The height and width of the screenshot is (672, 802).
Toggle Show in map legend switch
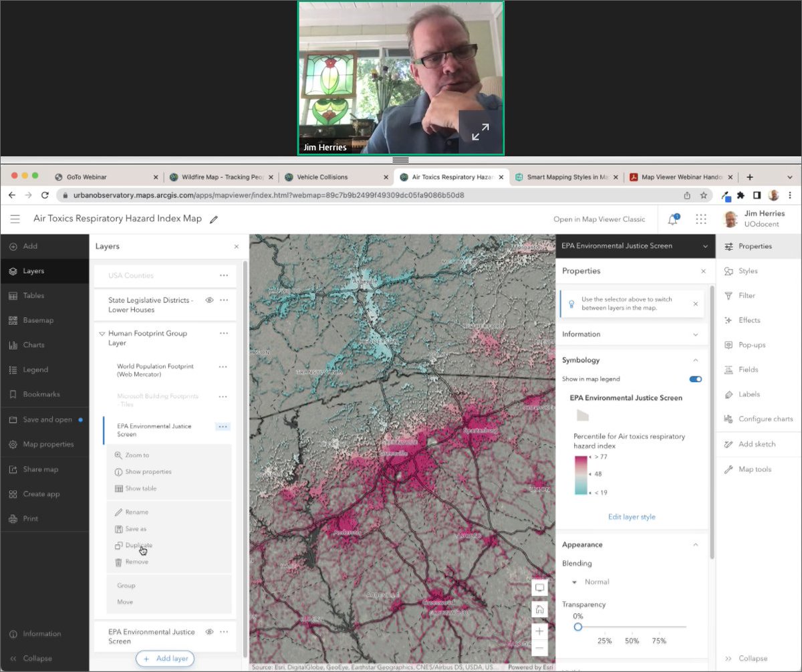696,379
